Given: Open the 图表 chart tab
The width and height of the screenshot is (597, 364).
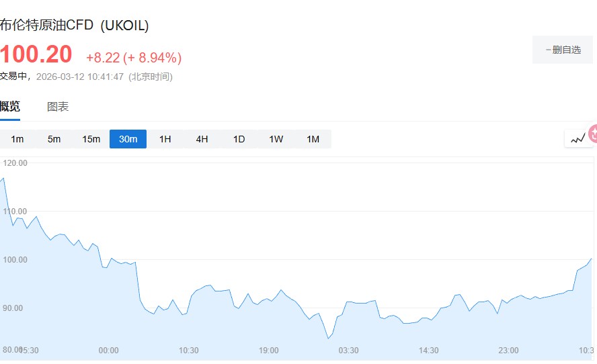Looking at the screenshot, I should (x=58, y=106).
